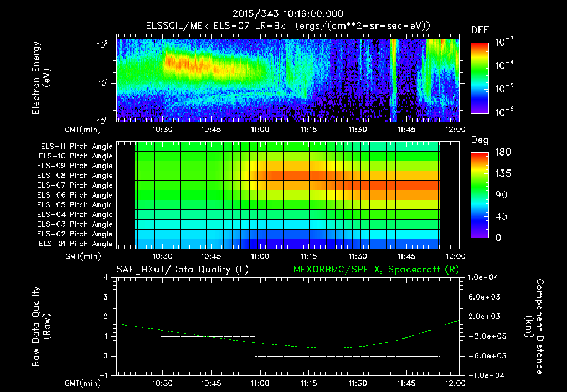Click the 11:15 tick label under pitch angle plot
The width and height of the screenshot is (567, 392).
tap(309, 256)
